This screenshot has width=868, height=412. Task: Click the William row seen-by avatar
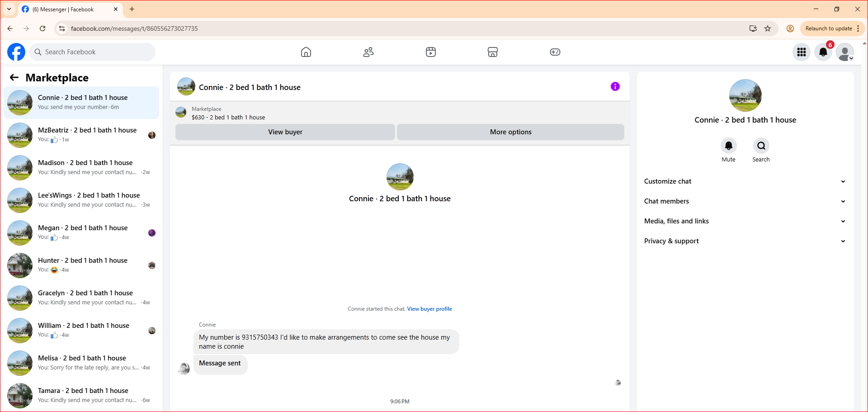pyautogui.click(x=152, y=331)
